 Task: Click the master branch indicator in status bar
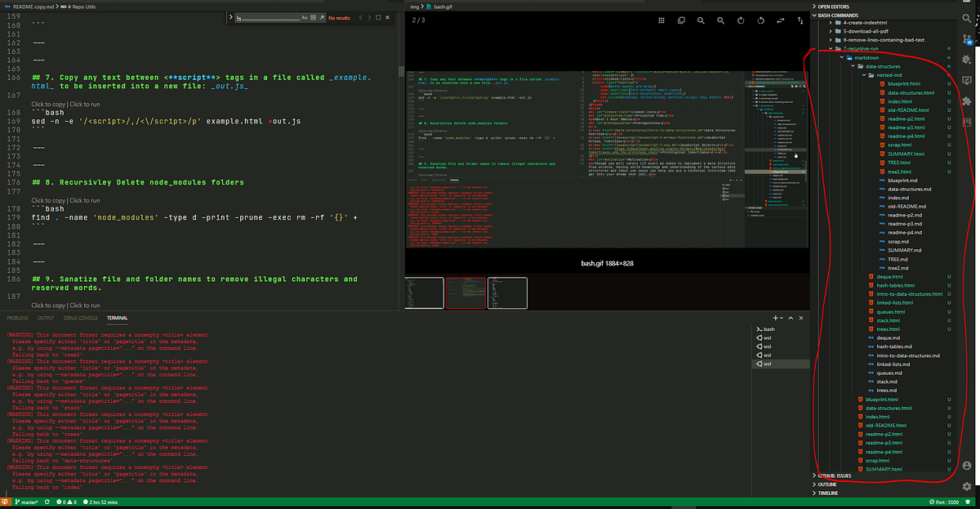coord(26,502)
